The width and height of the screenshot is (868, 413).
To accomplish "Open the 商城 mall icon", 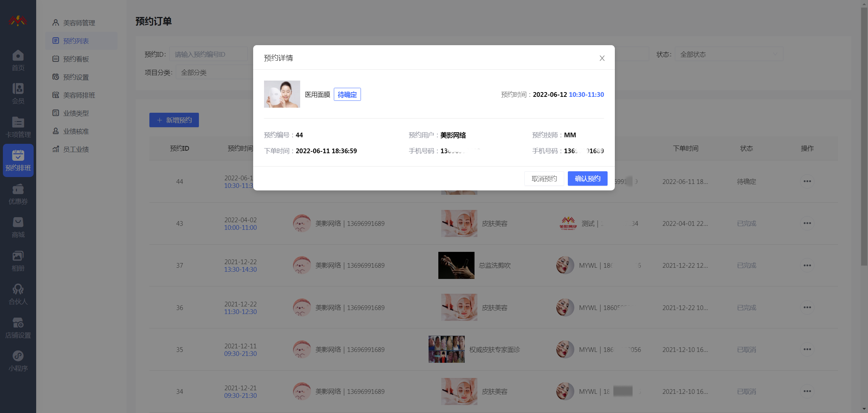I will pos(18,223).
